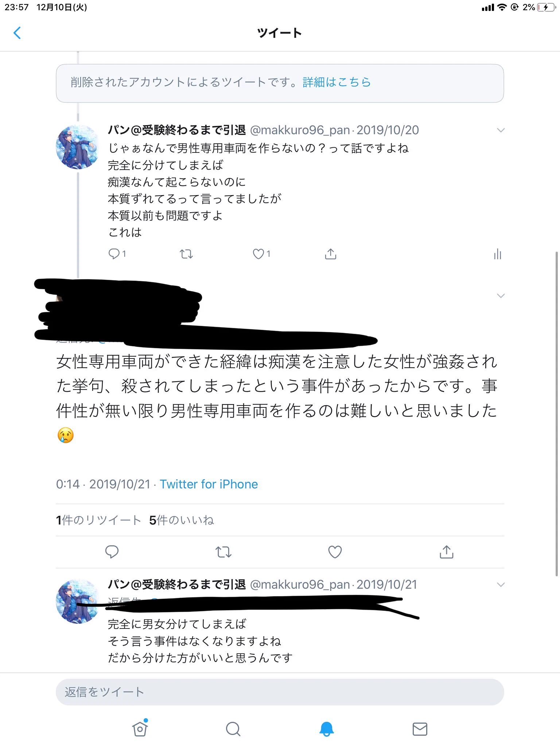
Task: Share the main tweet via upload icon
Action: [447, 552]
